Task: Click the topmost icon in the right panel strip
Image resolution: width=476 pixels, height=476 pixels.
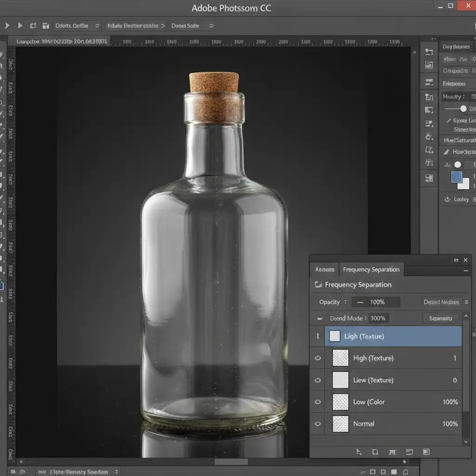Action: click(x=429, y=52)
